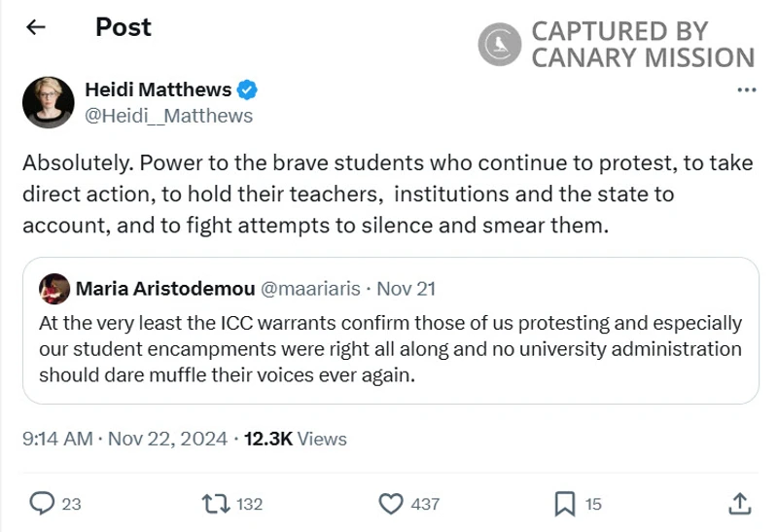Click the Post header title
This screenshot has height=532, width=778.
click(124, 27)
